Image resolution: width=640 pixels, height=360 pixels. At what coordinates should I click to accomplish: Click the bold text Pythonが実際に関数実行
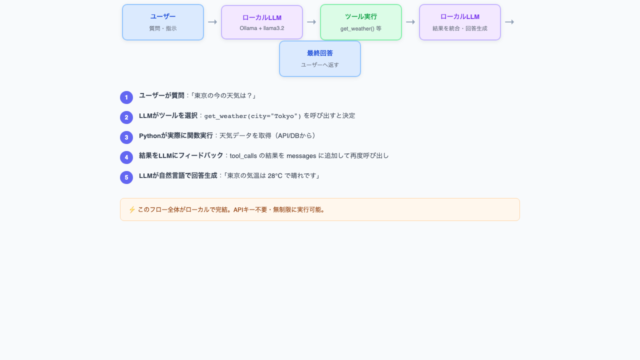coord(176,136)
